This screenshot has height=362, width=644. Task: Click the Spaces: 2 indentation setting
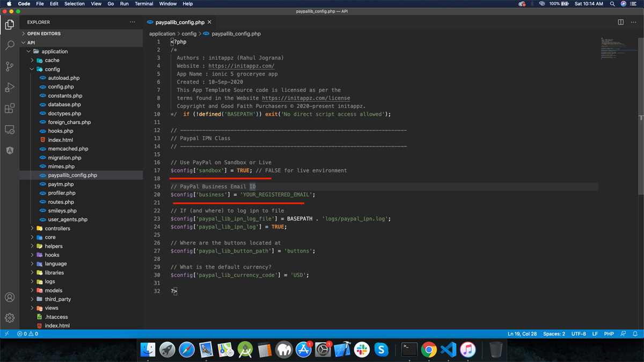(x=554, y=334)
